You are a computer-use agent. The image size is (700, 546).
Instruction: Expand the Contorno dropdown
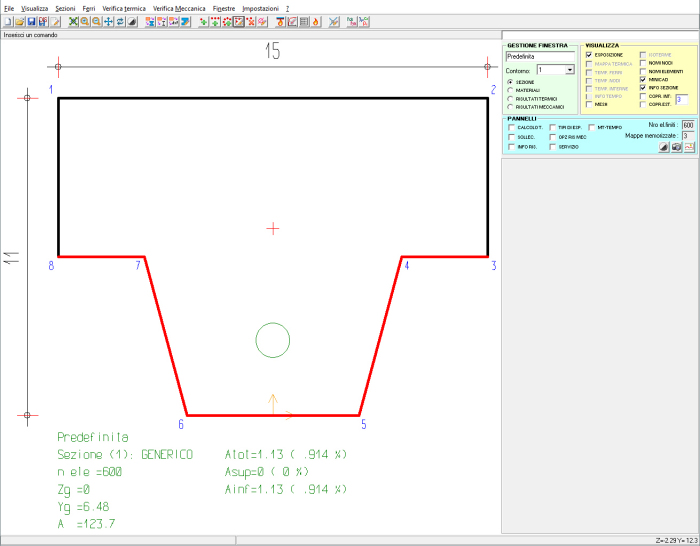[x=569, y=71]
